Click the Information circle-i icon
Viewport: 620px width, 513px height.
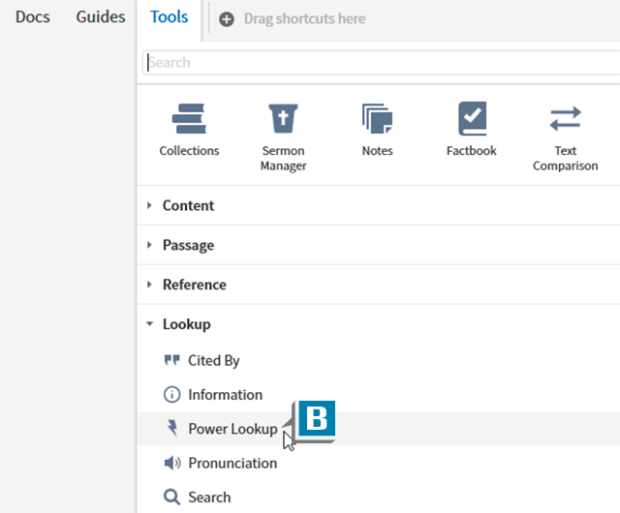[x=172, y=395]
